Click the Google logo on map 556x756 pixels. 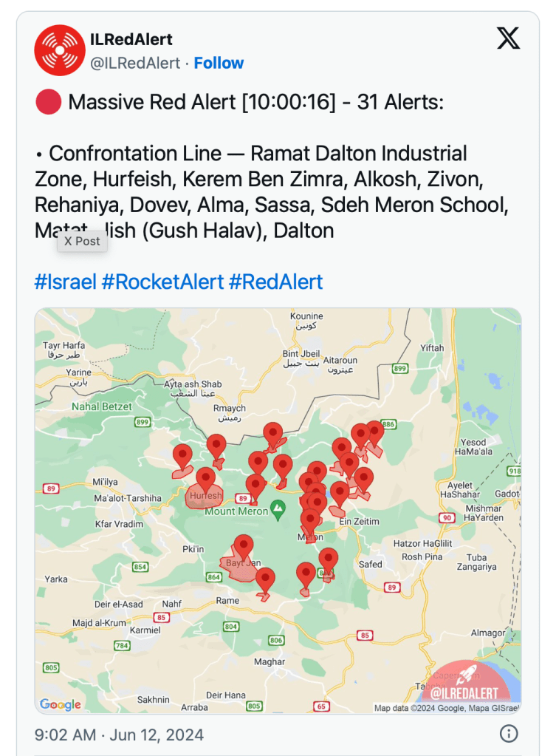(61, 704)
